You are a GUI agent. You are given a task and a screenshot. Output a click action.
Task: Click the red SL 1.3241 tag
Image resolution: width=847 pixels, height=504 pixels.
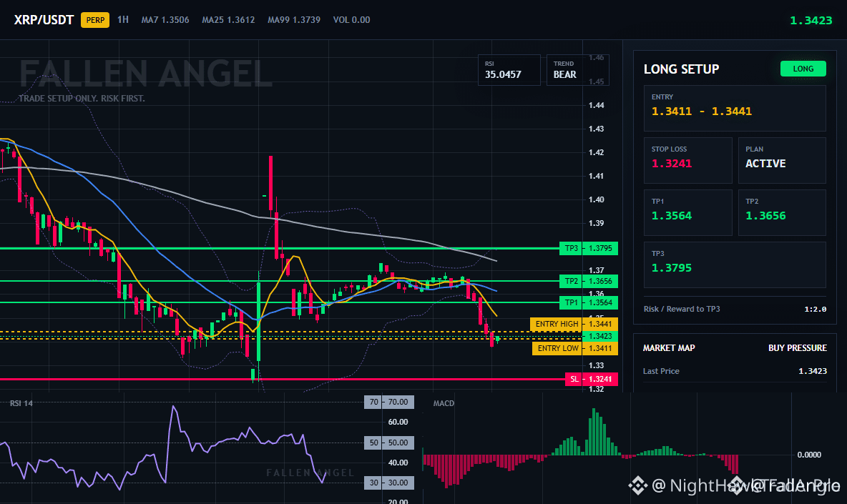(592, 379)
